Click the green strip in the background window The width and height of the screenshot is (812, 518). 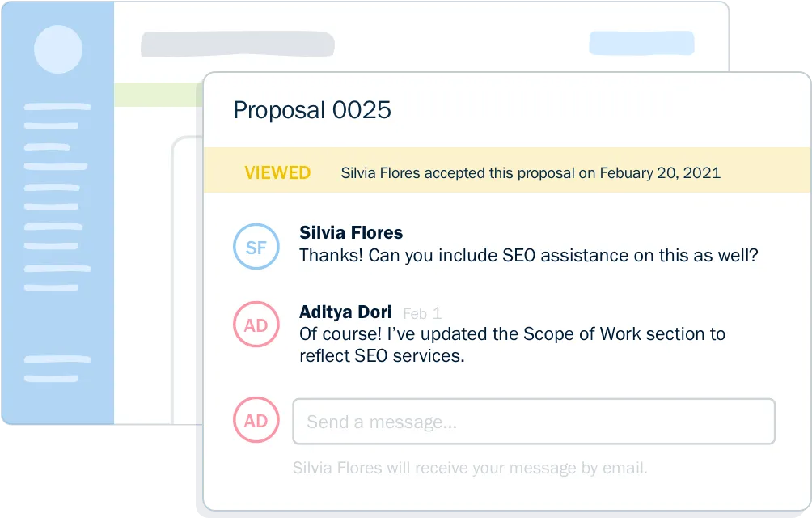(x=158, y=95)
